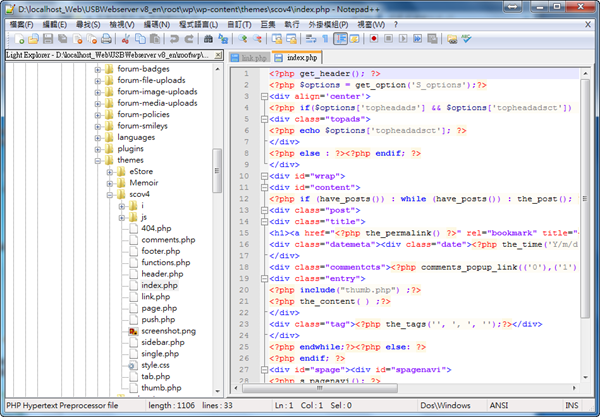Click the Print toolbar icon

click(x=107, y=38)
